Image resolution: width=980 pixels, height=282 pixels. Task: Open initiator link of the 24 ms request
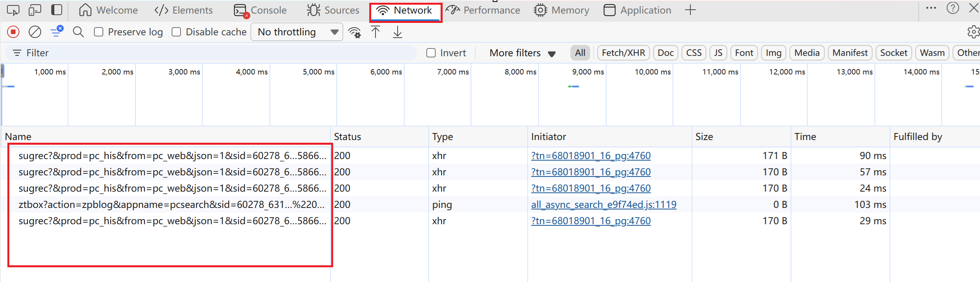coord(591,188)
